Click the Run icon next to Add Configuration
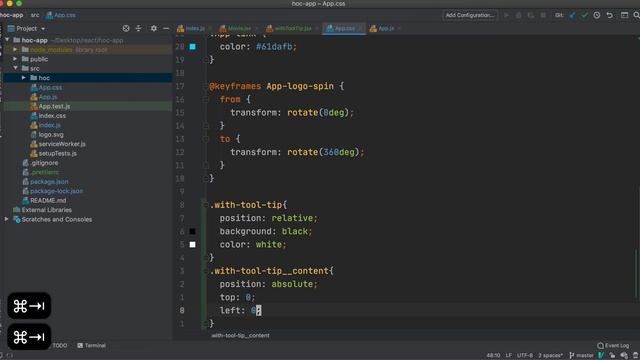The width and height of the screenshot is (640, 360). 506,16
